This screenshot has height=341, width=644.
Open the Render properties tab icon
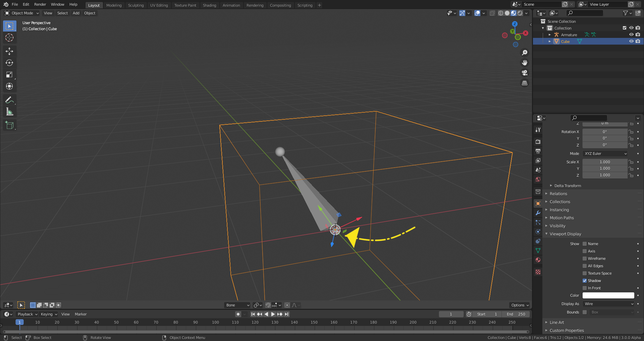[x=538, y=142]
